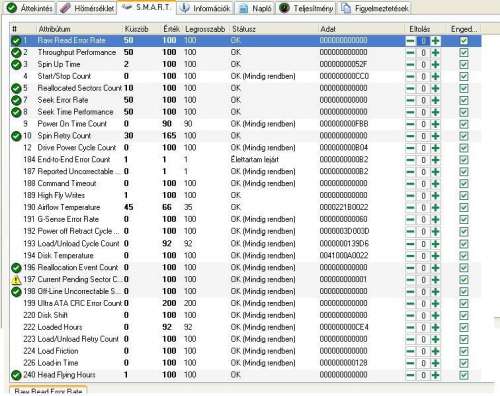The image size is (500, 396).
Task: Select the Command Timeout row
Action: pyautogui.click(x=246, y=183)
